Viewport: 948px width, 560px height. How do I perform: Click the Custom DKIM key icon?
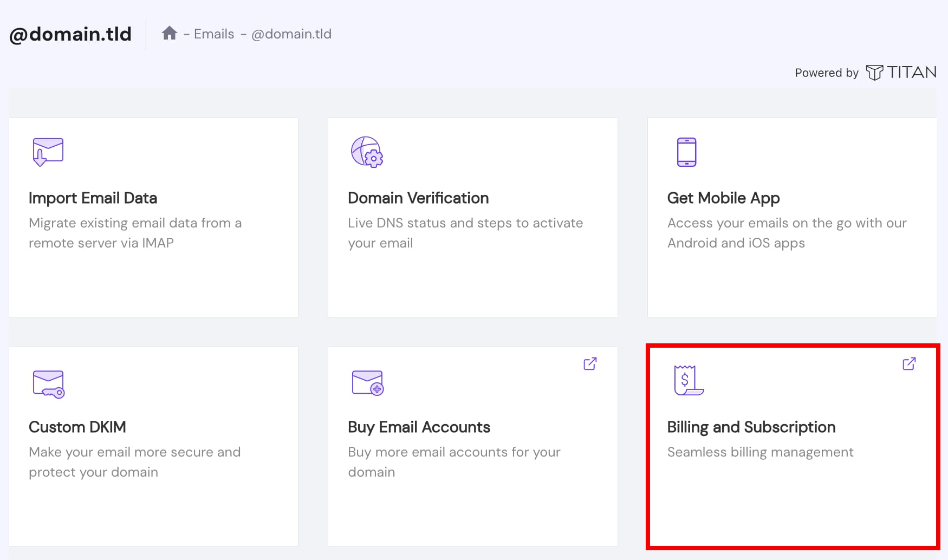pyautogui.click(x=48, y=383)
